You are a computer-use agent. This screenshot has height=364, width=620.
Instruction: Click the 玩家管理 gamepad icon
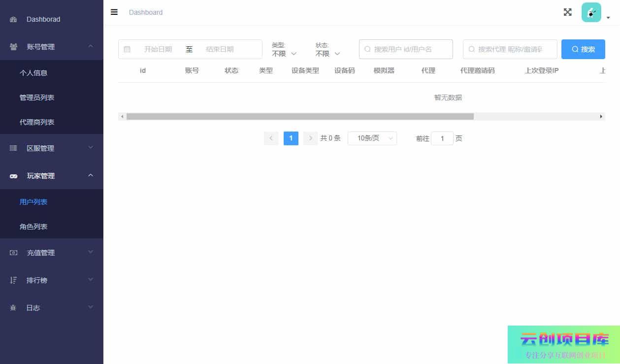[x=13, y=176]
